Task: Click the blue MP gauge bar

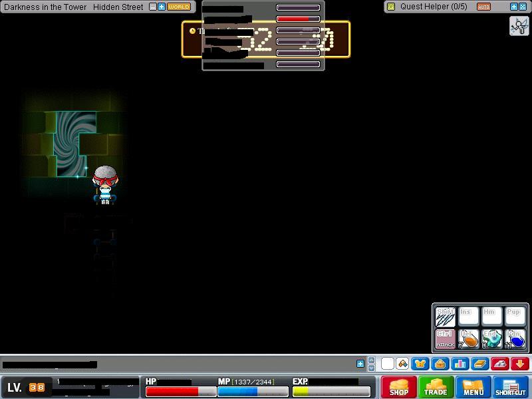Action: tap(253, 392)
